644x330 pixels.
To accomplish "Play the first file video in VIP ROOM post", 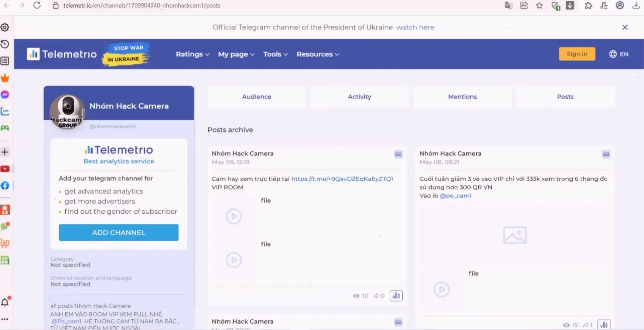I will [234, 217].
